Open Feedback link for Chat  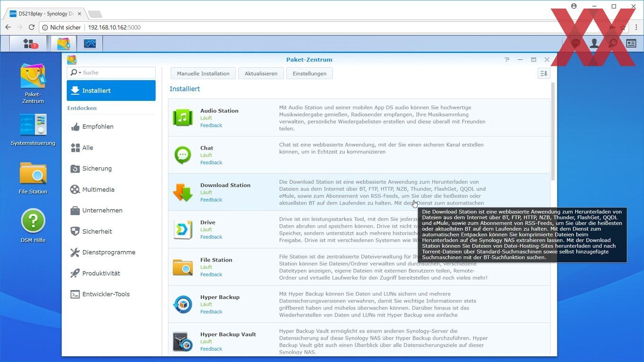tap(211, 162)
